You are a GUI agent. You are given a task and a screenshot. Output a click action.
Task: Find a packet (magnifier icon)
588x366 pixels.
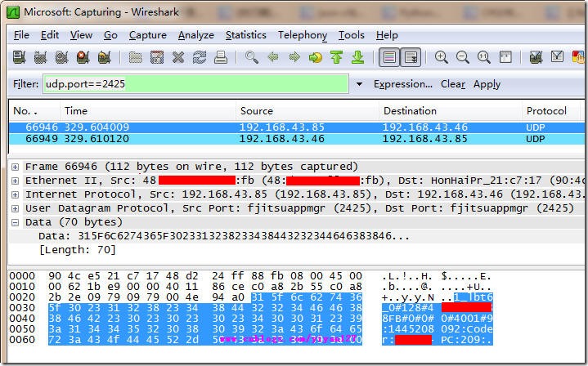[252, 57]
